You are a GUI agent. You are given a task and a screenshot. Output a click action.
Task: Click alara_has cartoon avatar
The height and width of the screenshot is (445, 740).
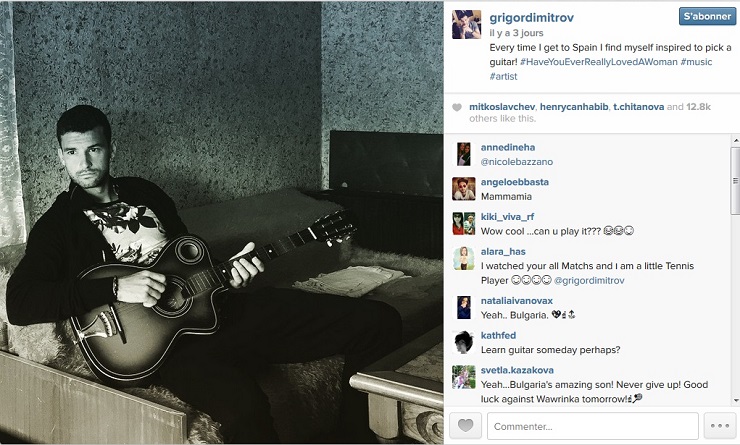[x=463, y=259]
